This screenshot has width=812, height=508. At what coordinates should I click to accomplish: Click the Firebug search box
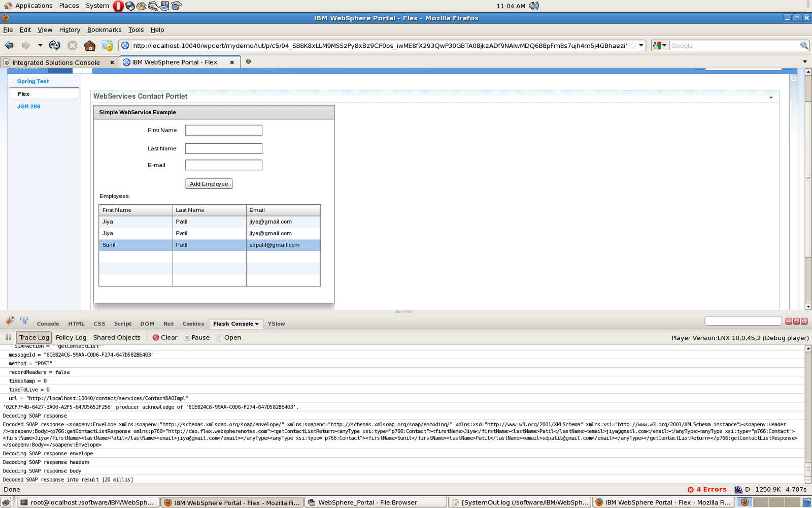point(743,321)
